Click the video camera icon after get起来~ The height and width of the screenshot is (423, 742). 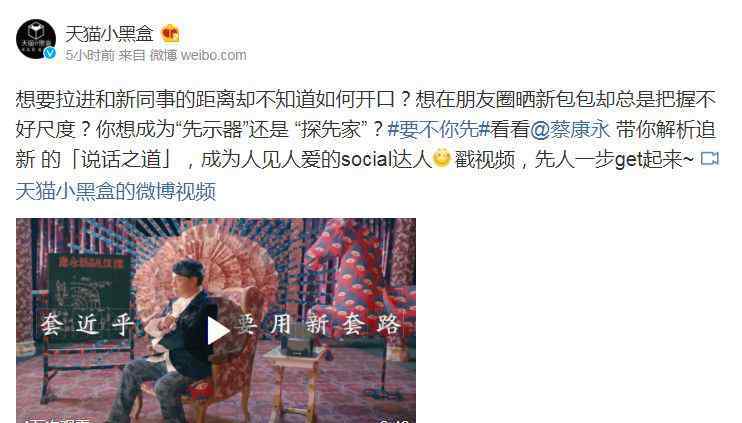pos(709,159)
